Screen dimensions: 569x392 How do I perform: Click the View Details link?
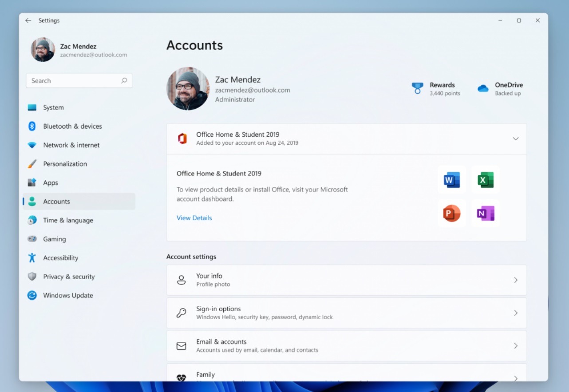coord(194,218)
